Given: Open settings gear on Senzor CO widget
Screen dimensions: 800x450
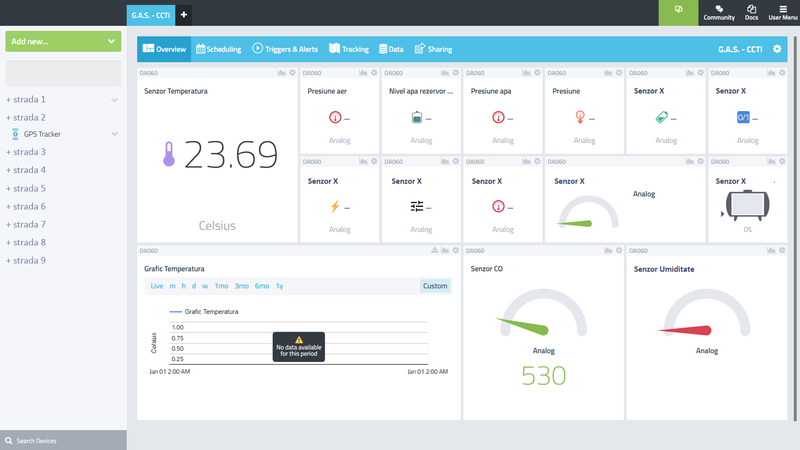Looking at the screenshot, I should [619, 251].
